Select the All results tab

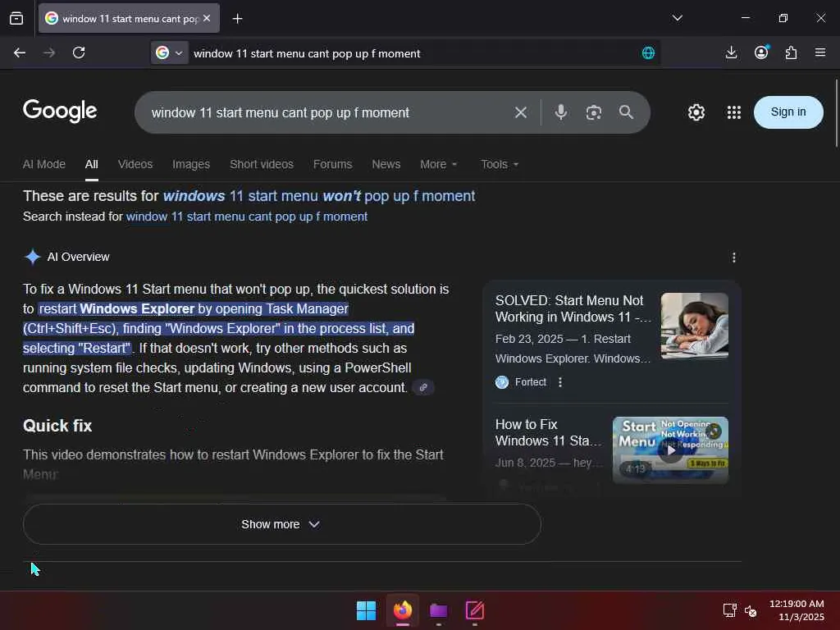click(92, 164)
